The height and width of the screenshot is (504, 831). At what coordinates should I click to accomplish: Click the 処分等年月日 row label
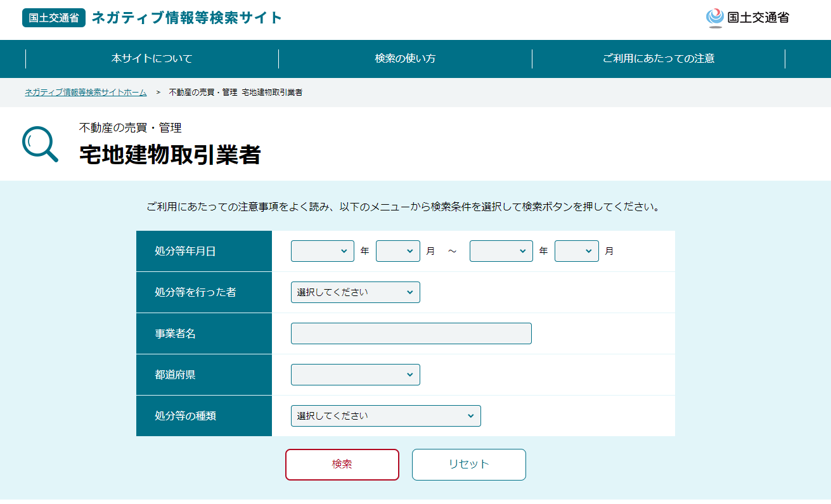[x=185, y=251]
